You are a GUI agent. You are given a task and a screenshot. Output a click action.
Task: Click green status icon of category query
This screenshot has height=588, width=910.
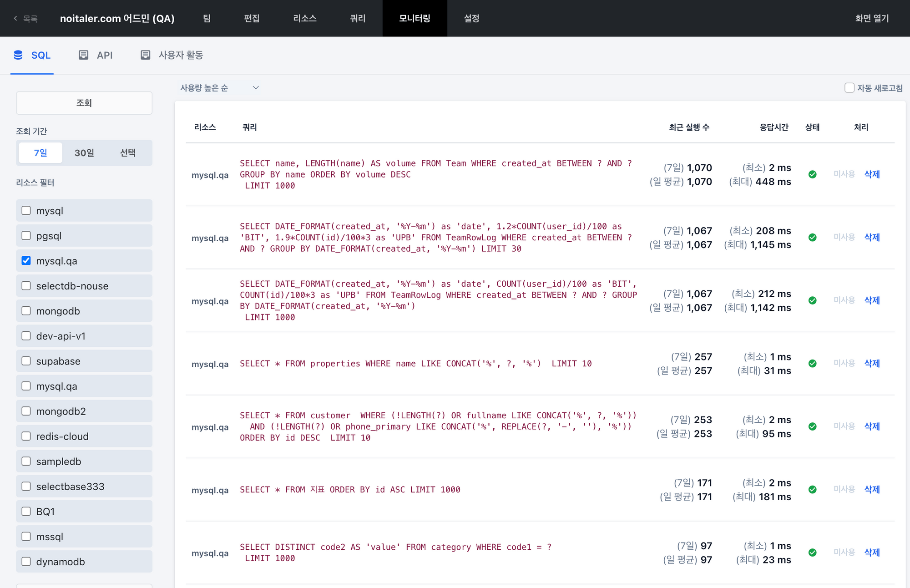coord(812,553)
